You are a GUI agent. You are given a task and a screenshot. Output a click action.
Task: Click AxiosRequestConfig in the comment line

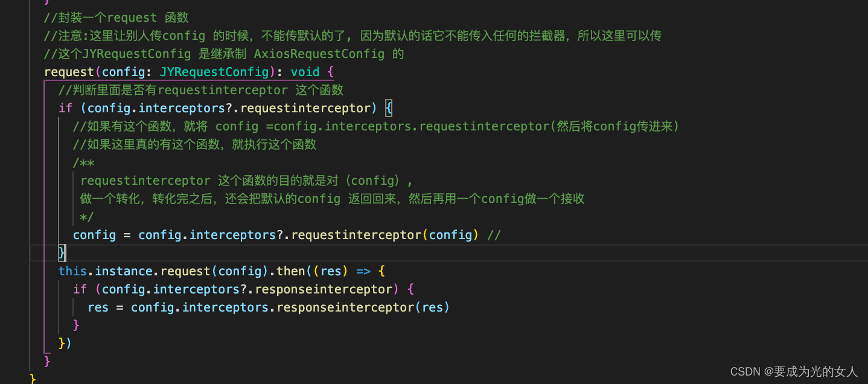pos(319,54)
